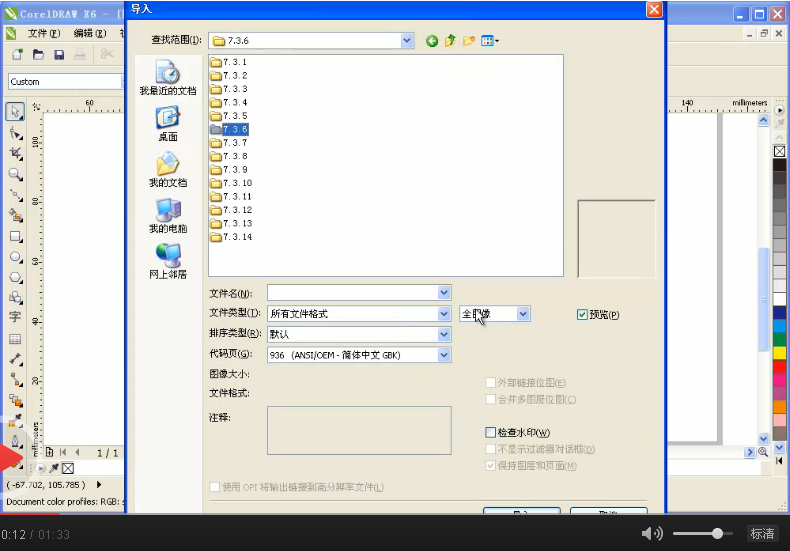Select the Ellipse tool
790x551 pixels.
click(x=15, y=257)
